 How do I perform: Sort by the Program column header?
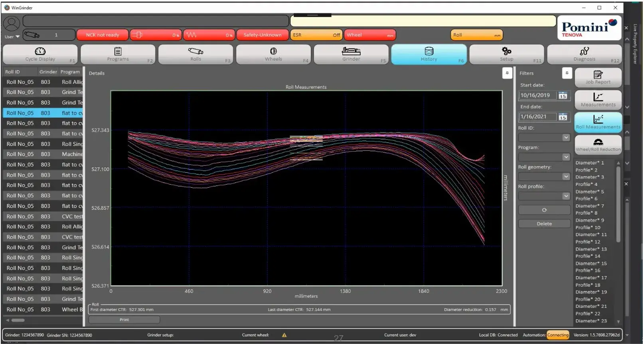(x=71, y=72)
